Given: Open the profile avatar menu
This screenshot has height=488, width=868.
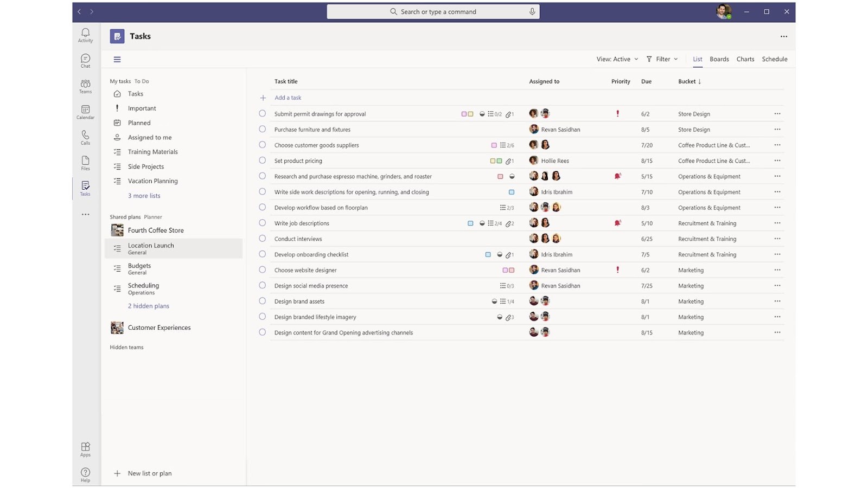Looking at the screenshot, I should point(724,11).
